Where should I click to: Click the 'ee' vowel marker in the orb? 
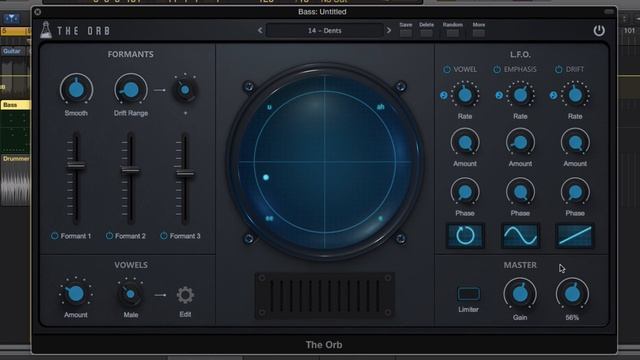click(x=269, y=218)
